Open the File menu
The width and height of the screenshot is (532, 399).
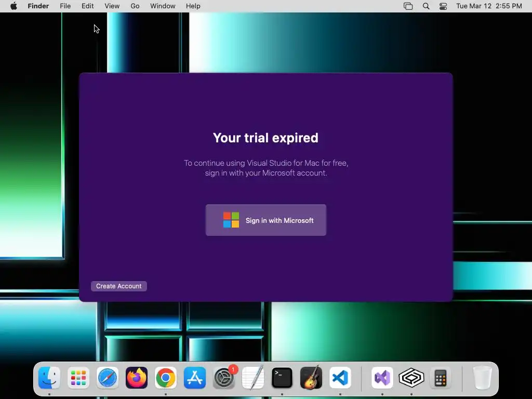click(65, 6)
